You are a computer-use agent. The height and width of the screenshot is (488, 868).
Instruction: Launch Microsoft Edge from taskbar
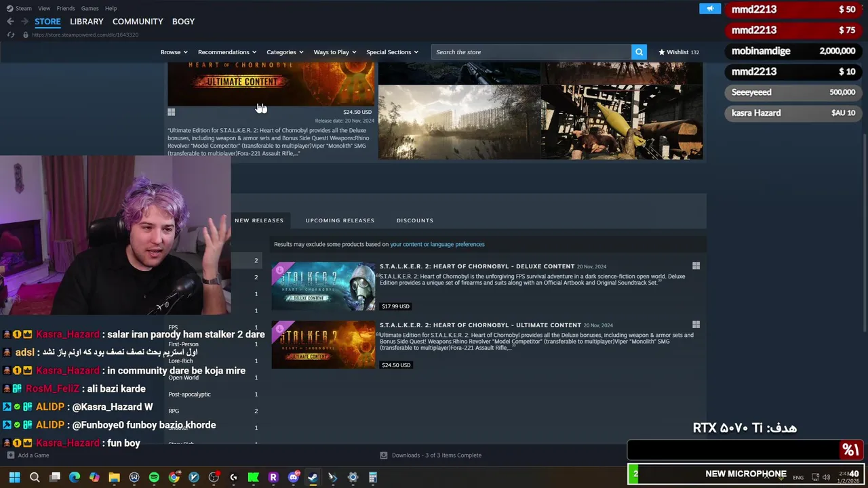pyautogui.click(x=75, y=477)
